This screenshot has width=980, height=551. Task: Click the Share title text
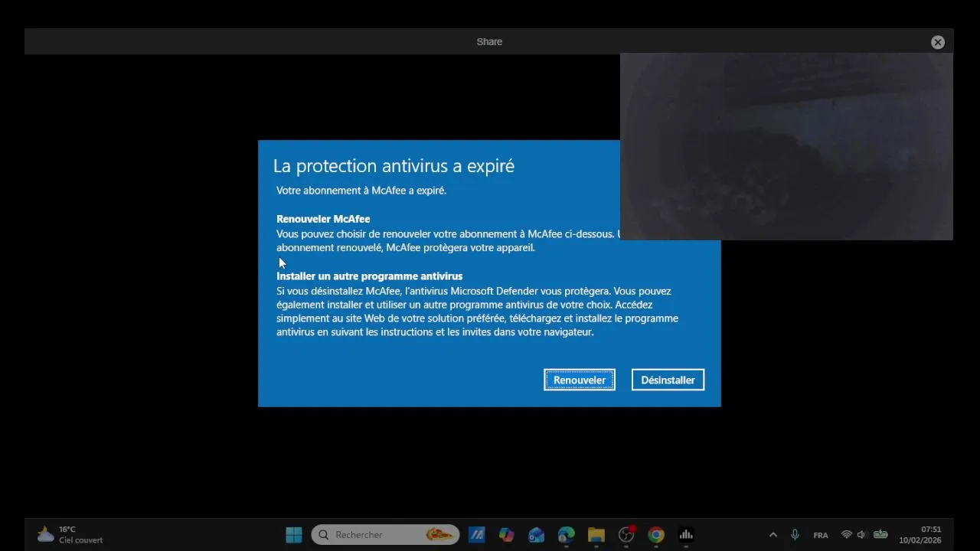[489, 42]
